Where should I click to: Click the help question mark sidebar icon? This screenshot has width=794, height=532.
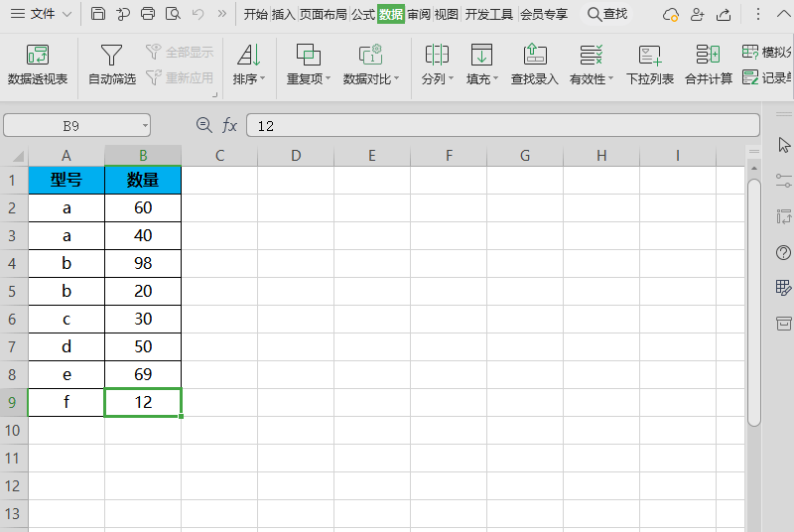tap(783, 253)
